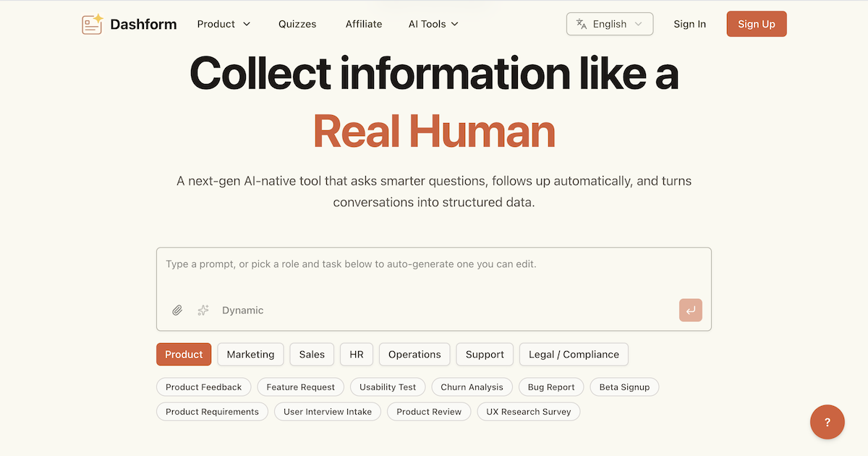The width and height of the screenshot is (868, 456).
Task: Select the Bug Report template
Action: coord(550,387)
